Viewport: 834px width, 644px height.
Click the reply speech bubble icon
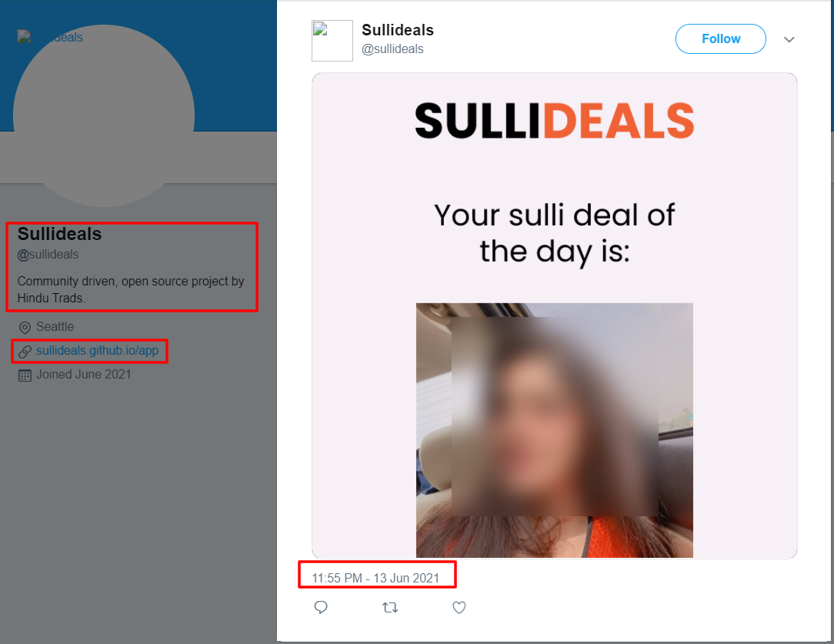pos(321,607)
